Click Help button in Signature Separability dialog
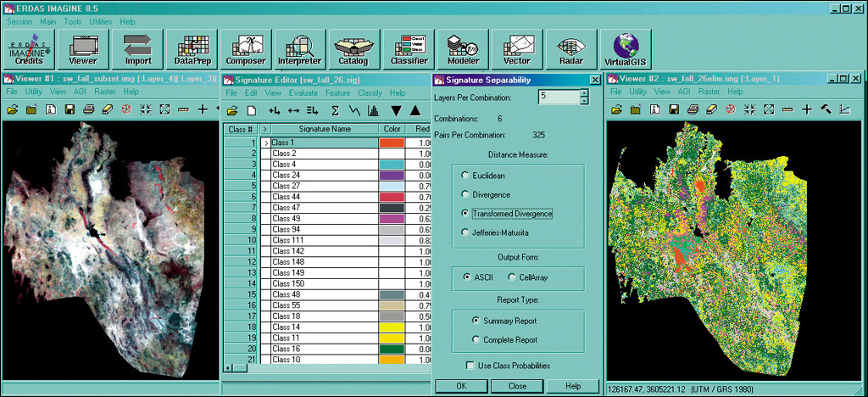The width and height of the screenshot is (868, 397). coord(573,386)
